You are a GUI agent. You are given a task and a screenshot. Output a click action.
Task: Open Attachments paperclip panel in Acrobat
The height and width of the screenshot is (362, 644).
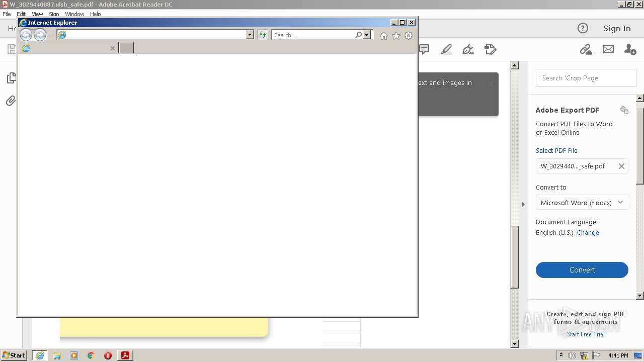[11, 101]
